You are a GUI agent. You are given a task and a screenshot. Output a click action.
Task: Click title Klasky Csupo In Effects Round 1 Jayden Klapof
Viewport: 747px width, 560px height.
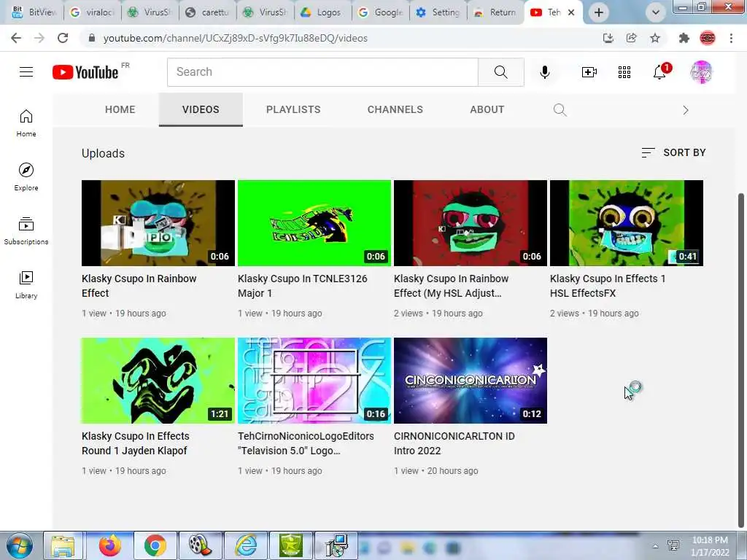[x=135, y=443]
